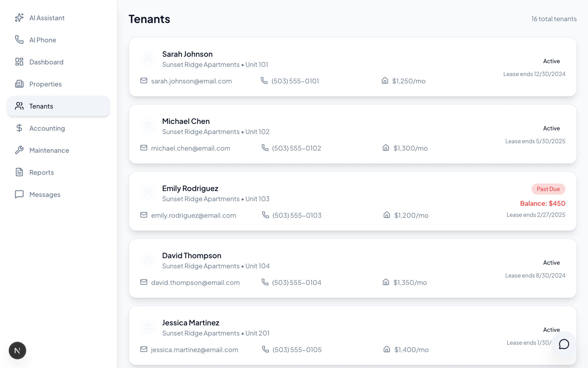
Task: Click the phone icon beside (503) 555-0105
Action: 265,349
